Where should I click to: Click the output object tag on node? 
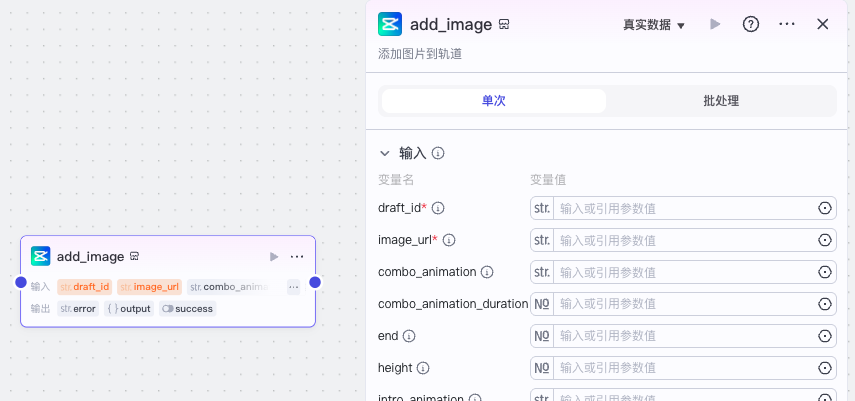click(x=129, y=309)
